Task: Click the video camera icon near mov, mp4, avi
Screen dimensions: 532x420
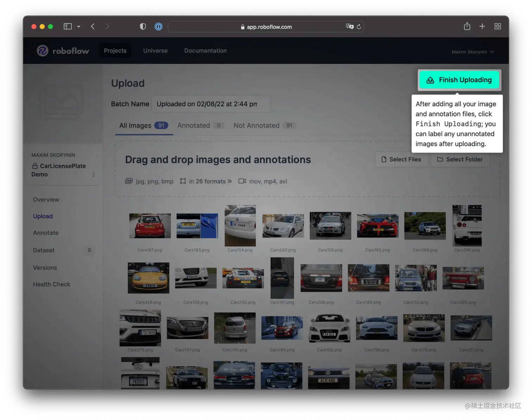Action: tap(242, 181)
